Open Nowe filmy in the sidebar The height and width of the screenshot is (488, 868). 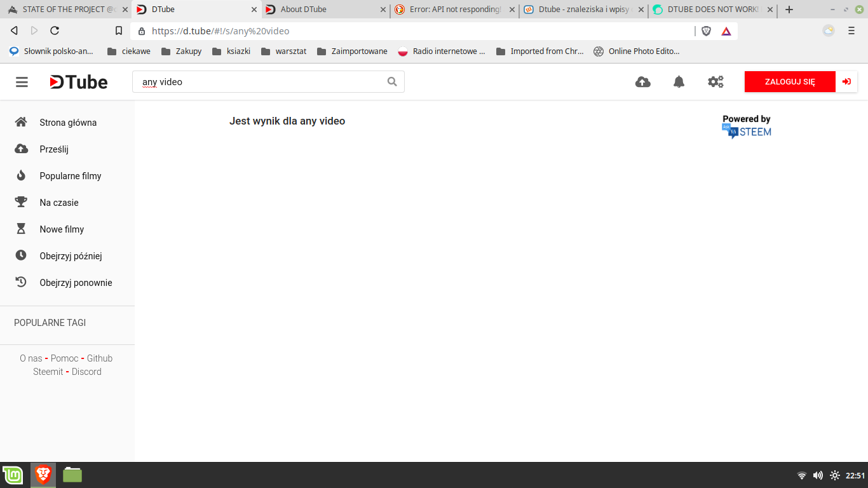[62, 229]
